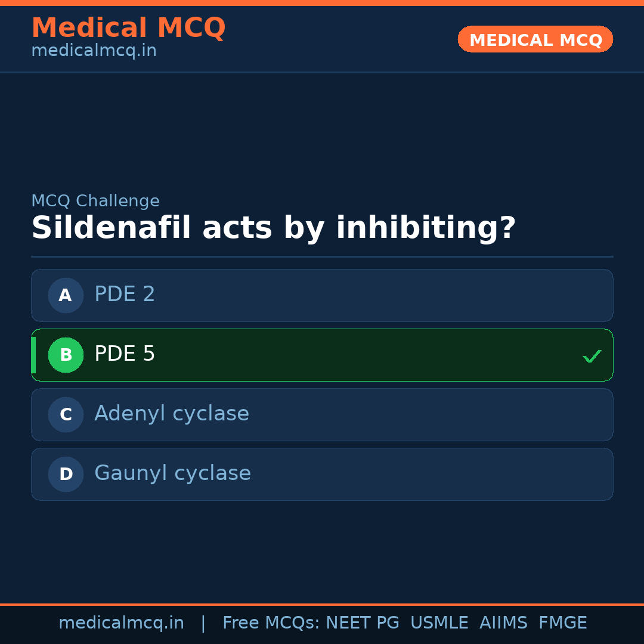Click FMGE in the footer
Screen dimensions: 644x644
tap(563, 623)
